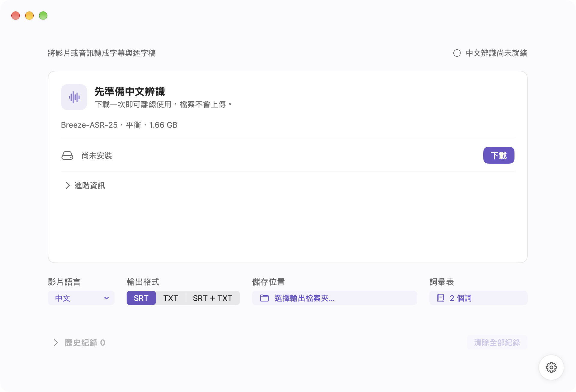576x392 pixels.
Task: Open settings with the gear icon
Action: tap(551, 367)
